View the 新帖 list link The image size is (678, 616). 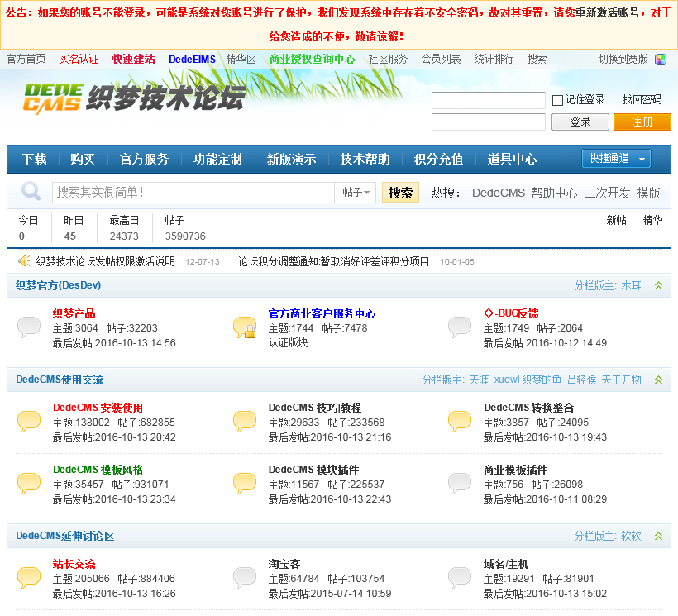click(616, 221)
